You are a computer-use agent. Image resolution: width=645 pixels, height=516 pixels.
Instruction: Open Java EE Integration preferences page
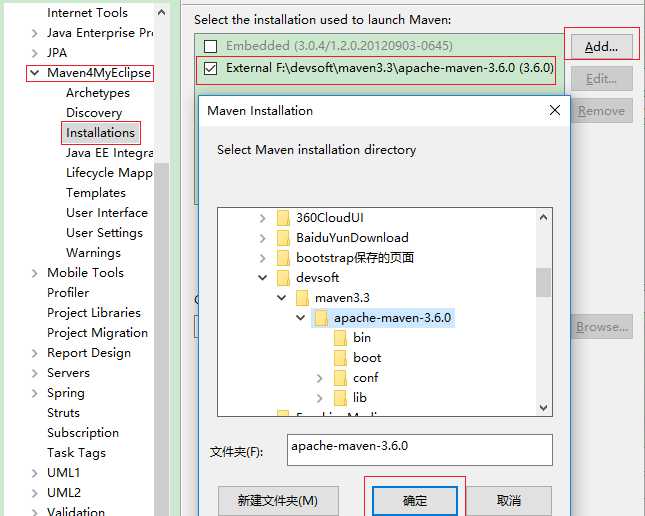click(109, 153)
